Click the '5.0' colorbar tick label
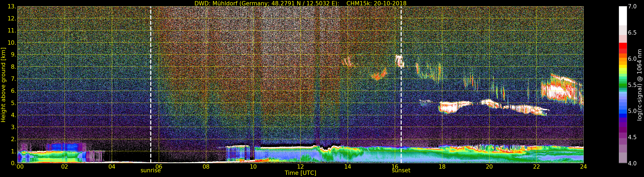 [x=632, y=111]
